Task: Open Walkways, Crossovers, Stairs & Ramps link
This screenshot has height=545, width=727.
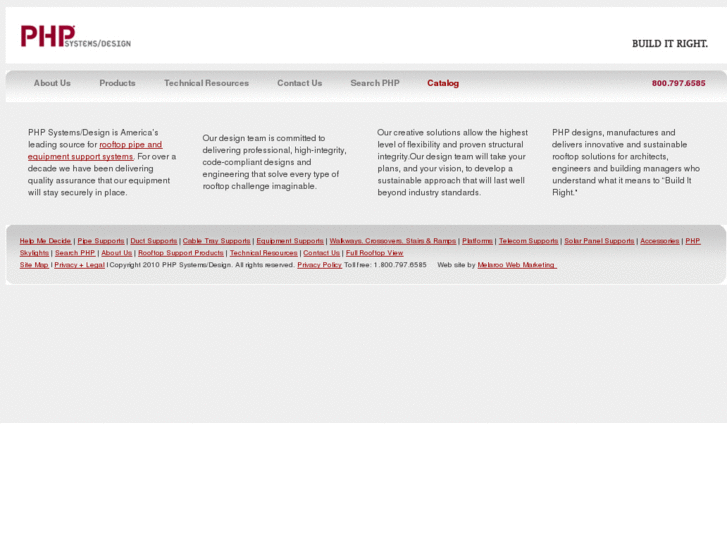Action: pos(393,241)
